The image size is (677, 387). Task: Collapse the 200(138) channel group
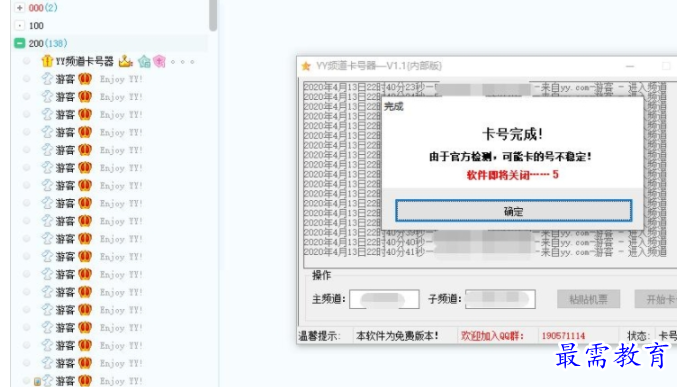pyautogui.click(x=19, y=43)
